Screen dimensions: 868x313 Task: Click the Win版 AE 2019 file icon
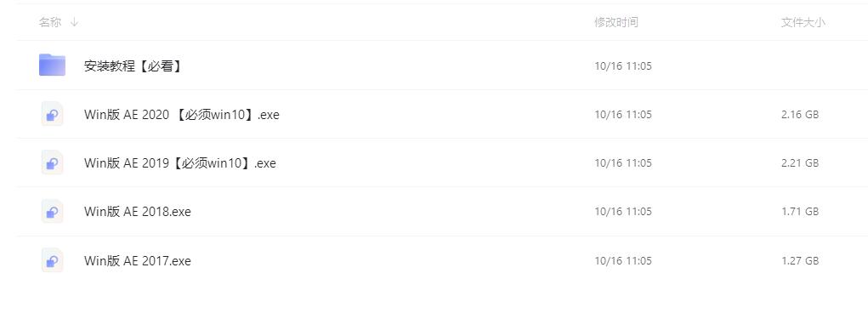[52, 162]
